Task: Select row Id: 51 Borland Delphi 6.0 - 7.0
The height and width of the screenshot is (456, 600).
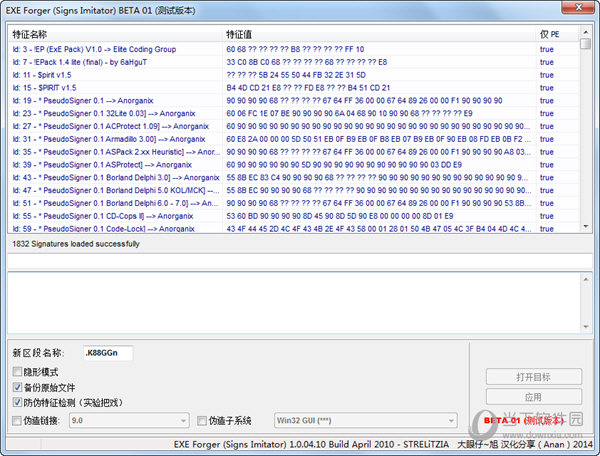Action: point(293,203)
